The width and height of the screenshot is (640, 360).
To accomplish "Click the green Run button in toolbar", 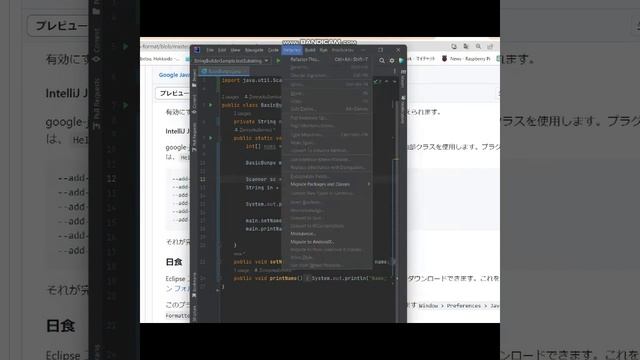I will tap(278, 61).
